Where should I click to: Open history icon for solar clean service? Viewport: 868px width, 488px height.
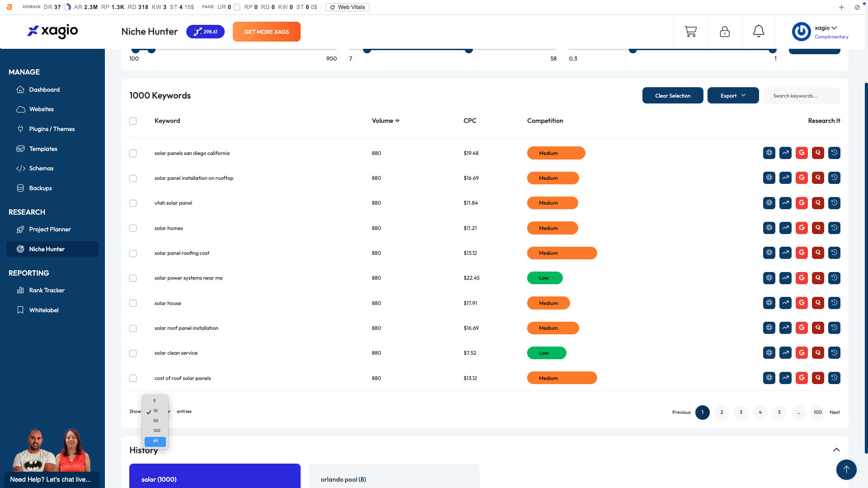click(x=834, y=353)
